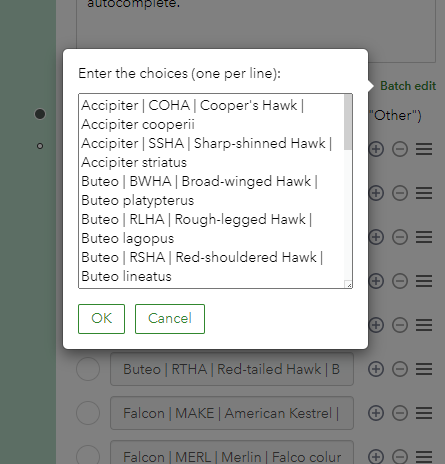This screenshot has height=464, width=445.
Task: Cancel the batch edit dialog
Action: 170,319
